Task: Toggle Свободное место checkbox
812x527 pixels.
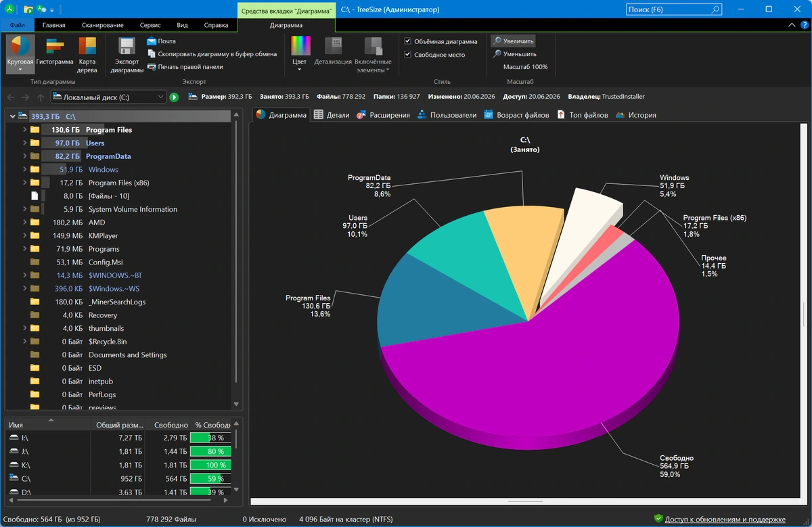Action: click(407, 54)
